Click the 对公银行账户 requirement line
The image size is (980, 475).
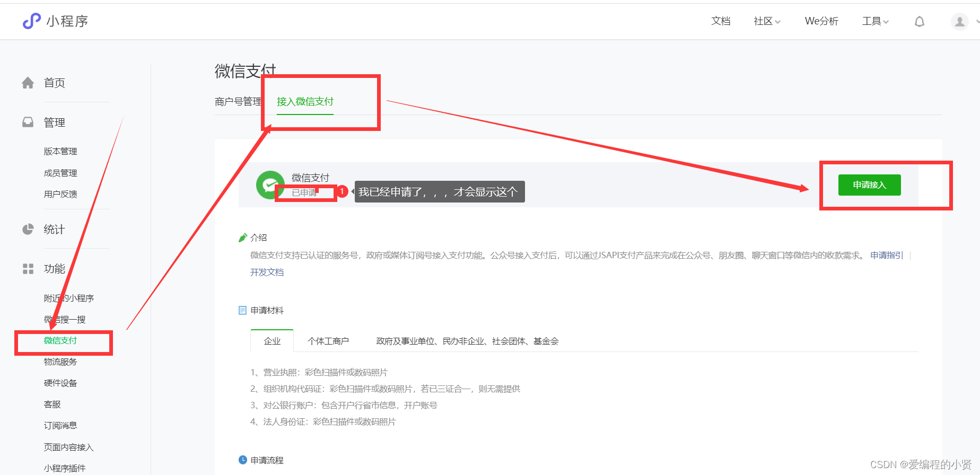[x=344, y=405]
